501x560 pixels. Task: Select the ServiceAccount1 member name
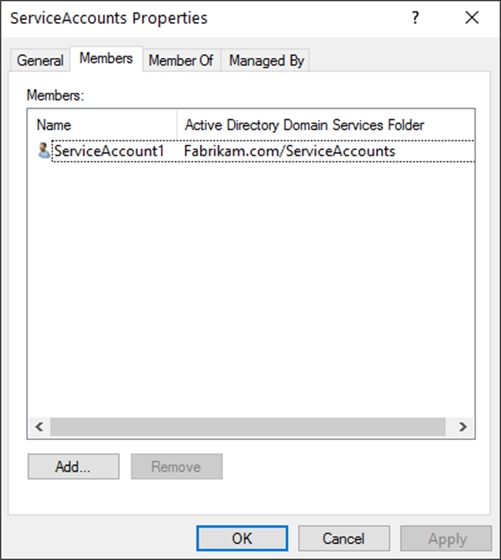click(109, 151)
